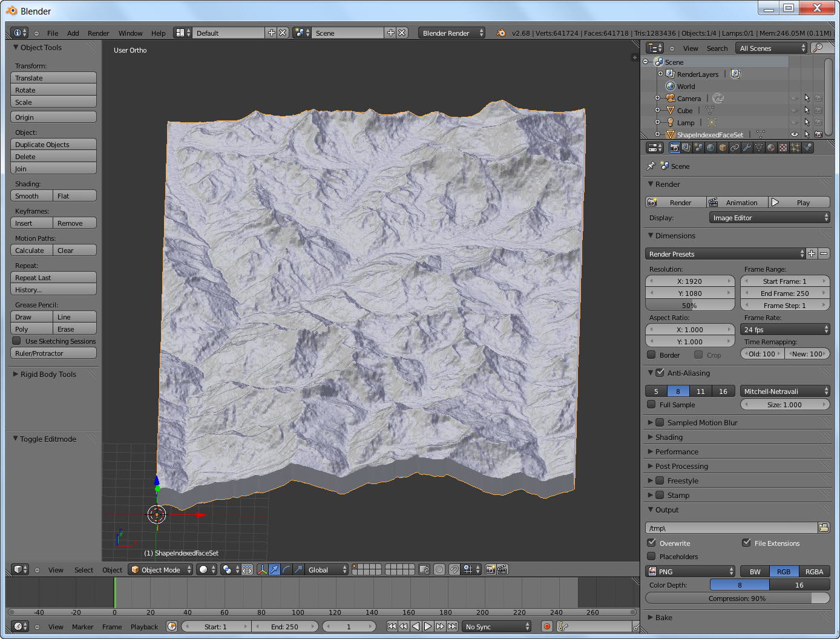Screen dimensions: 840x639
Task: Open the Particles properties tab
Action: tap(794, 147)
